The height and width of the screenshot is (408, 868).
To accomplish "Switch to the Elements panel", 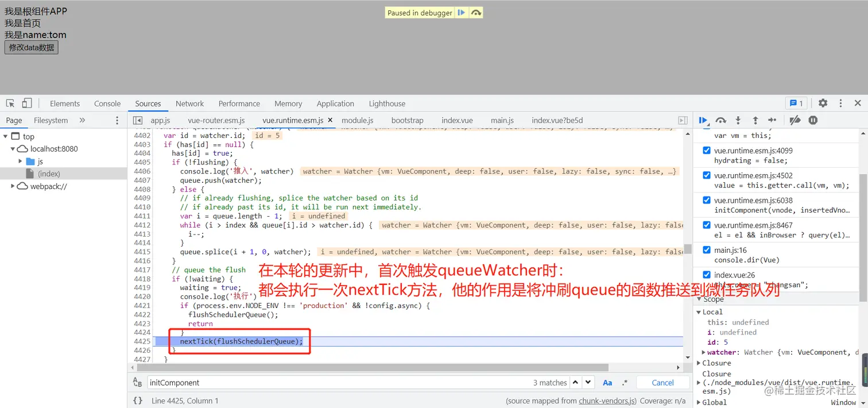I will (x=65, y=103).
